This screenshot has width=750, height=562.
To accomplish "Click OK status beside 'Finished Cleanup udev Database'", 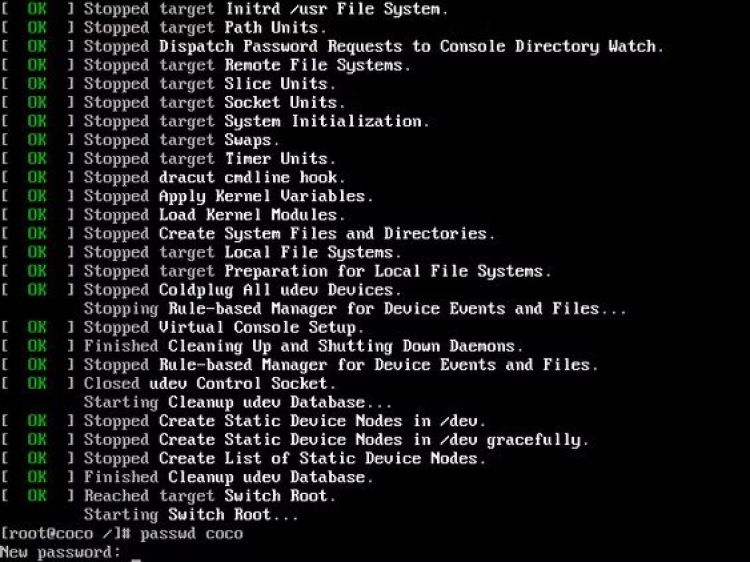I will (x=37, y=477).
